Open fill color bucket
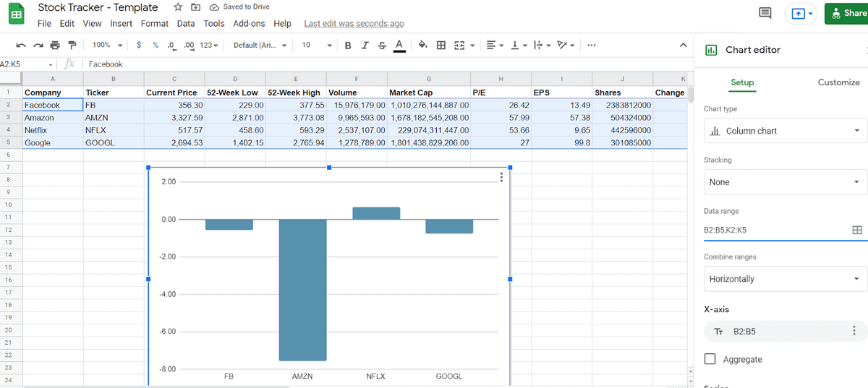This screenshot has width=868, height=388. [x=423, y=45]
